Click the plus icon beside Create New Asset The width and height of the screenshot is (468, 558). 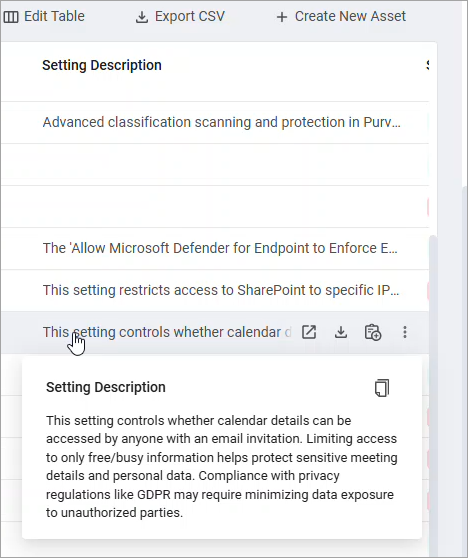tap(282, 17)
